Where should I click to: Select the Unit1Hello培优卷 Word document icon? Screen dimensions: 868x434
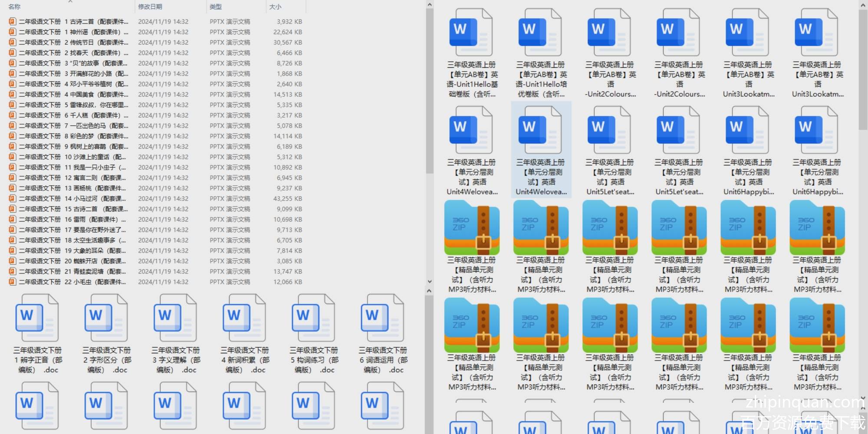click(540, 33)
